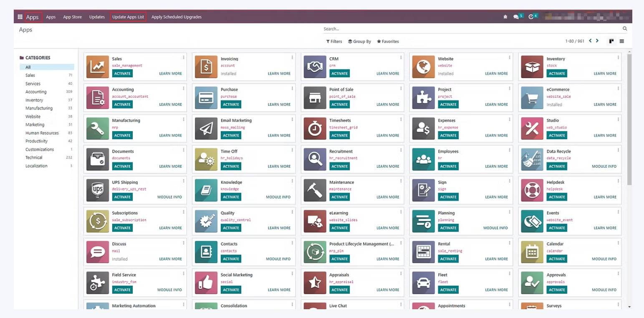Click the Project puzzle icon

coord(424,98)
